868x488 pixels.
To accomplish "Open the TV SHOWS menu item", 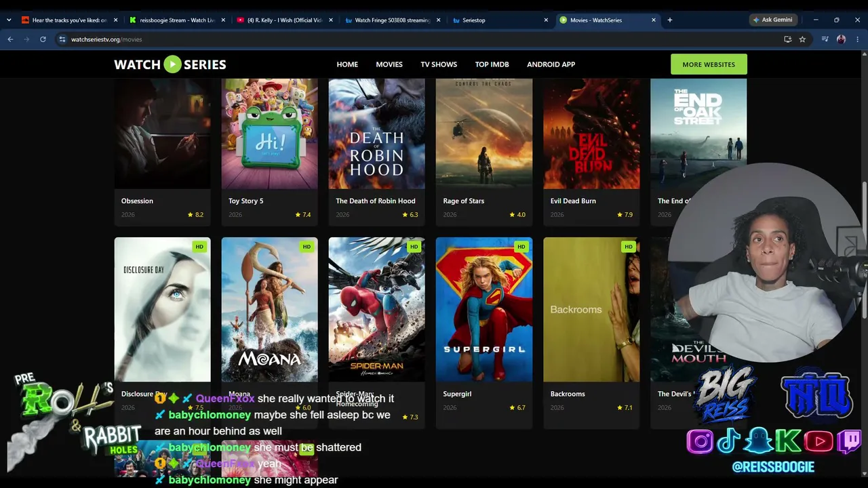I will pos(439,64).
